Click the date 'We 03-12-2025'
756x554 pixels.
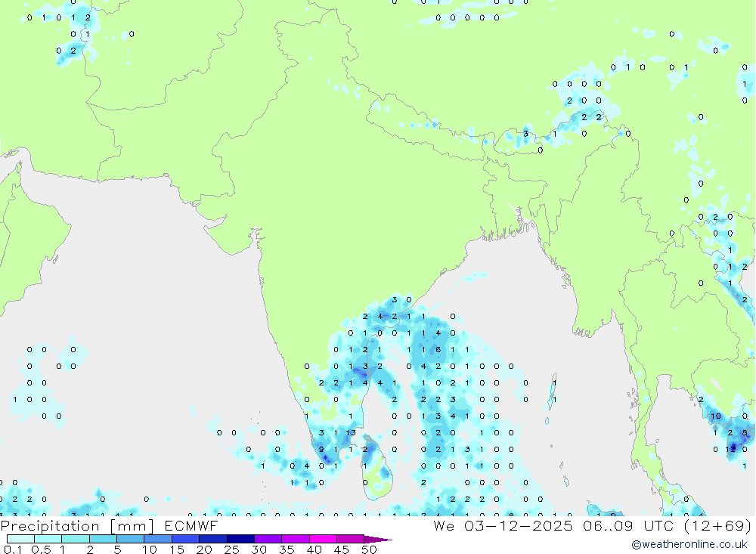click(503, 525)
